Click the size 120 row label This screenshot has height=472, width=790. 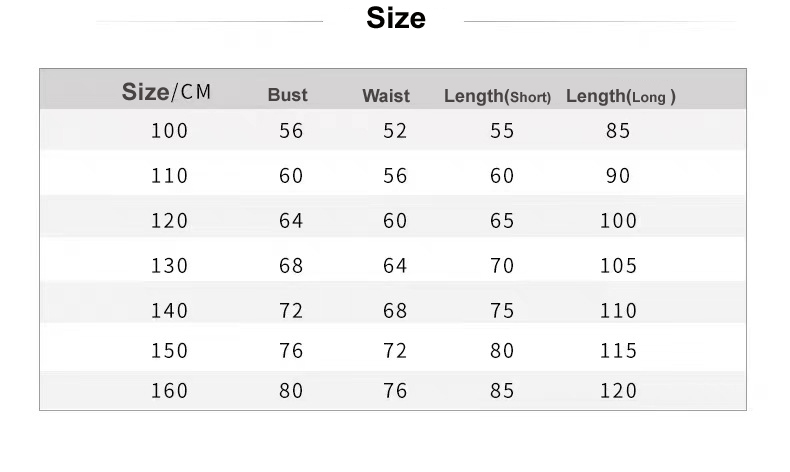(170, 221)
